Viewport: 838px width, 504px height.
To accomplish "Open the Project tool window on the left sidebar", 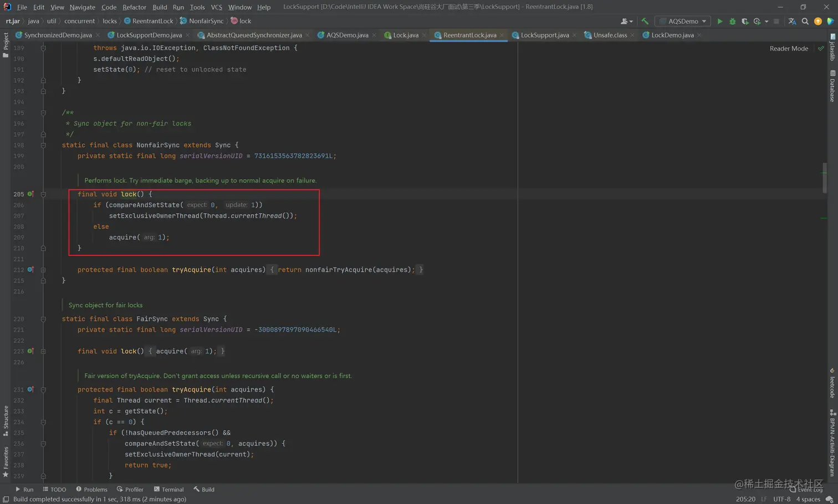I will (x=6, y=45).
